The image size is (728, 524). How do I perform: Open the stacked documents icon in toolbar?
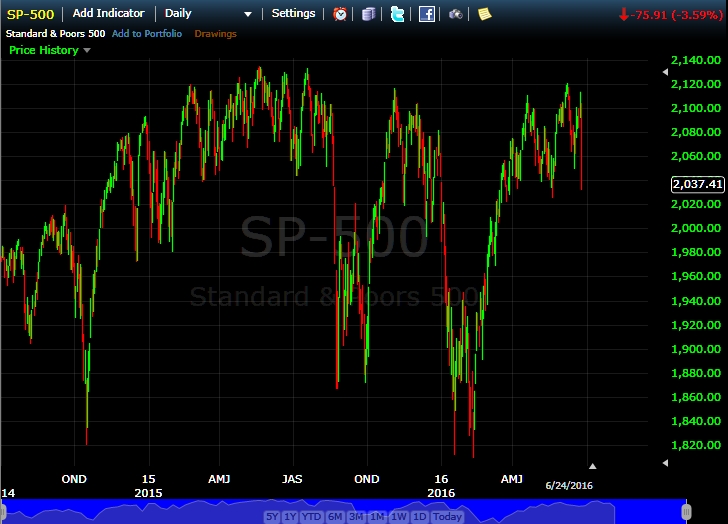369,14
